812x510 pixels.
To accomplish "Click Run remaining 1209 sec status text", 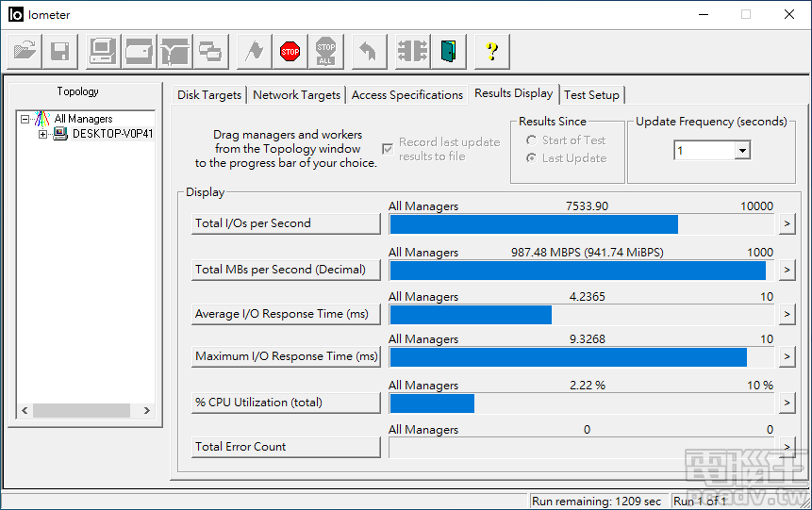I will tap(596, 502).
